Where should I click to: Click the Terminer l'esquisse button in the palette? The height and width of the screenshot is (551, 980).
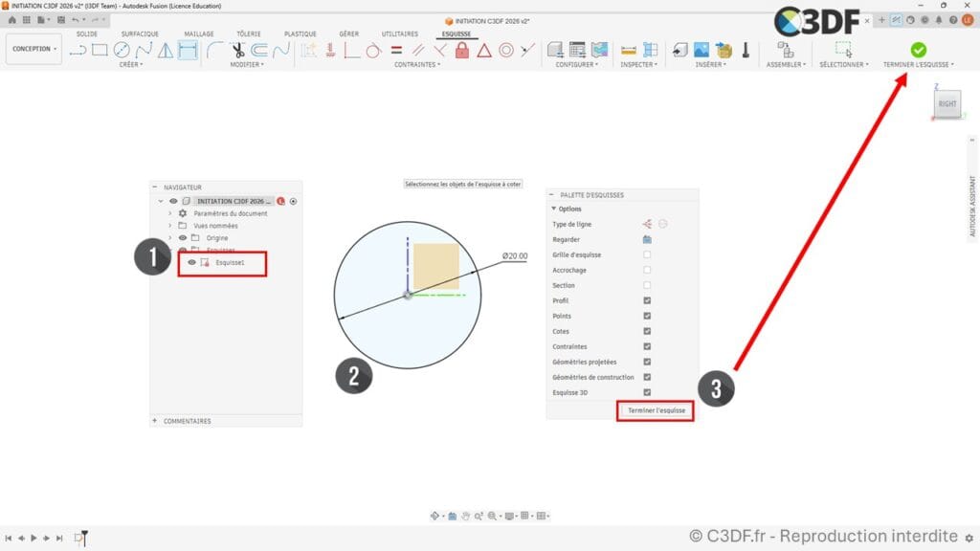tap(656, 410)
